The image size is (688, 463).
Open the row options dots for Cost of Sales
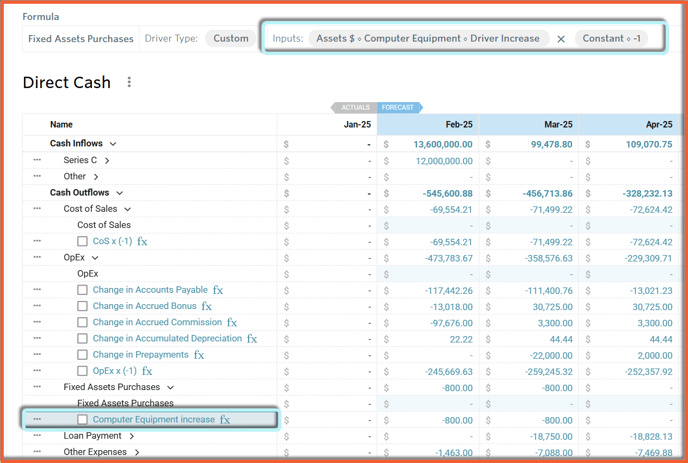pos(37,209)
